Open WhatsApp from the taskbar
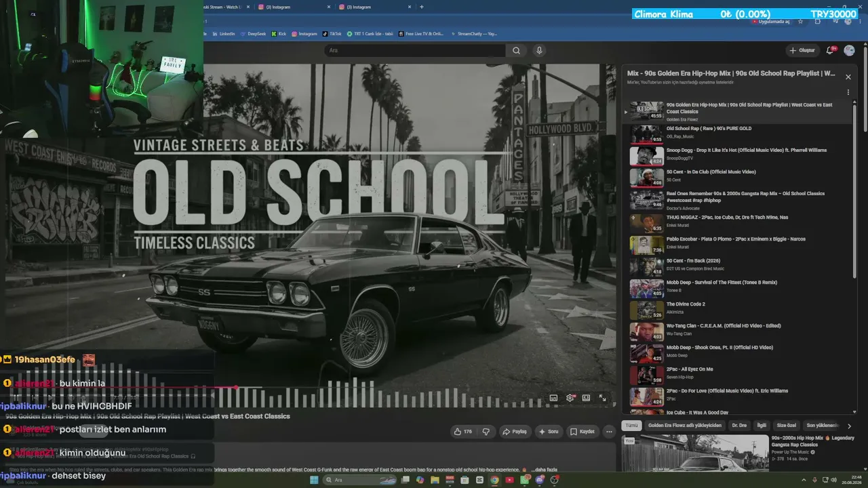Viewport: 868px width, 488px height. point(524,480)
